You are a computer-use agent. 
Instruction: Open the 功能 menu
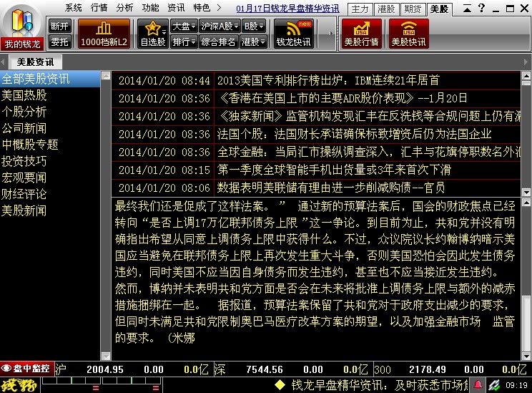point(151,7)
